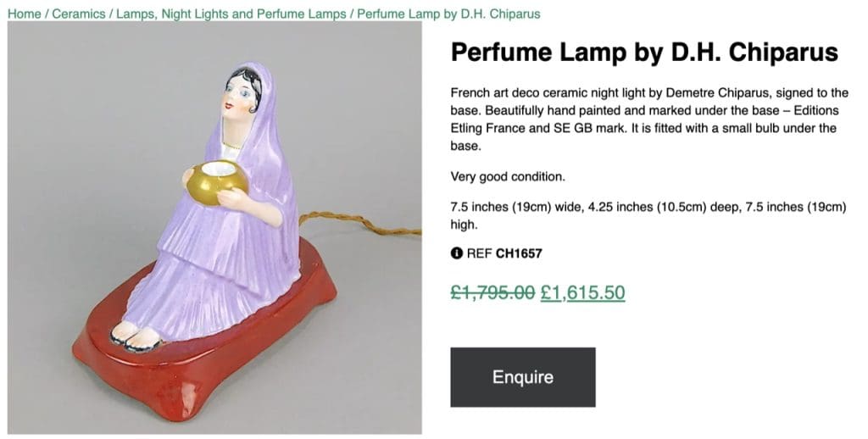Go to the Home breadcrumb link
The height and width of the screenshot is (439, 868).
click(24, 14)
